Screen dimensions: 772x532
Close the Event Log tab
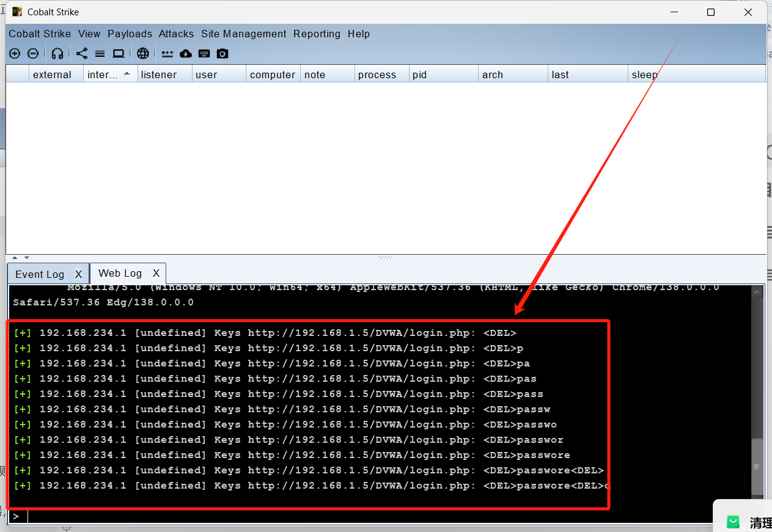click(78, 274)
